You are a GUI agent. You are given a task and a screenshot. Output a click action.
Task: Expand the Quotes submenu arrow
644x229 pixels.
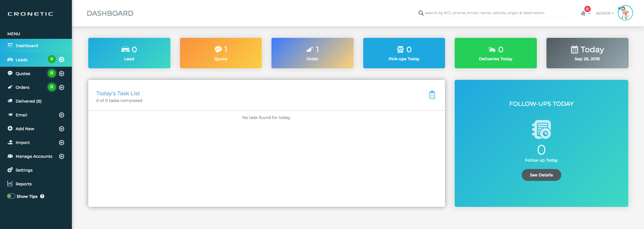(x=62, y=73)
